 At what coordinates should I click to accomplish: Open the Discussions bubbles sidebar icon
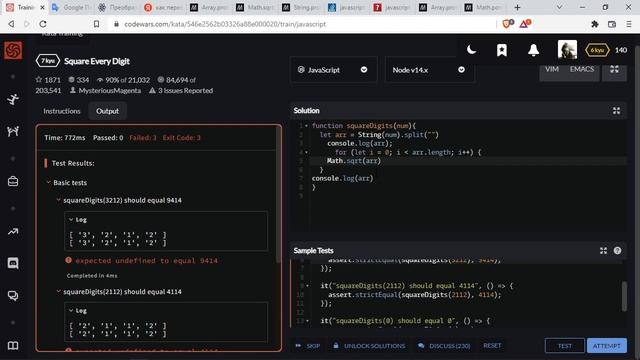point(13,296)
